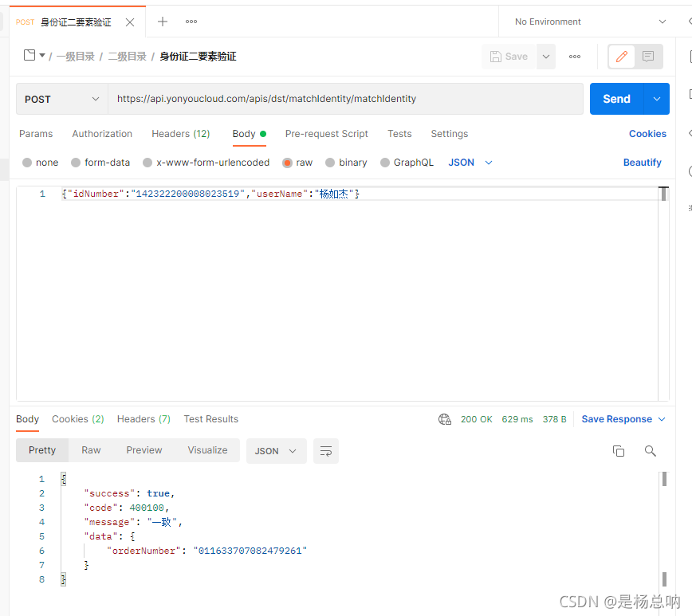This screenshot has height=616, width=692.
Task: Click the Cookies link
Action: (647, 134)
